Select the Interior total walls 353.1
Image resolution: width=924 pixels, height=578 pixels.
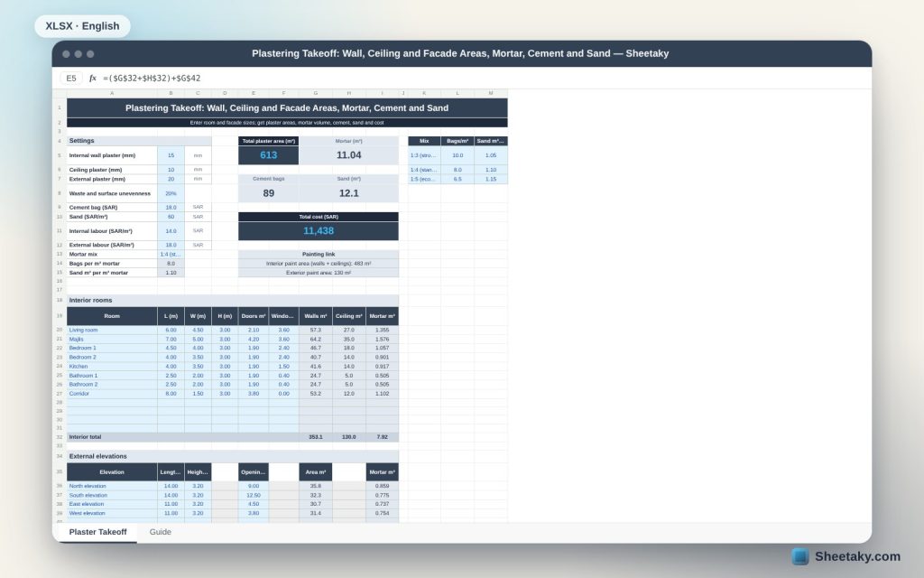(315, 437)
